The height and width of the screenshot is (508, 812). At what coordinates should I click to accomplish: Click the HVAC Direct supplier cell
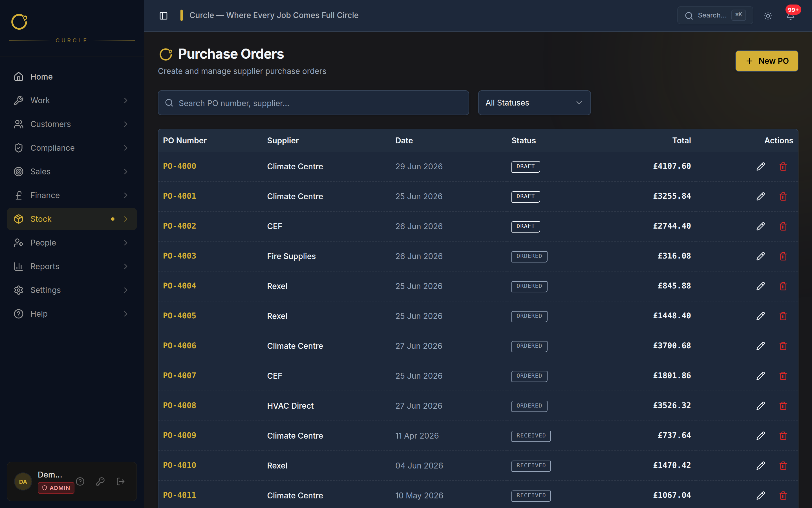click(x=290, y=406)
